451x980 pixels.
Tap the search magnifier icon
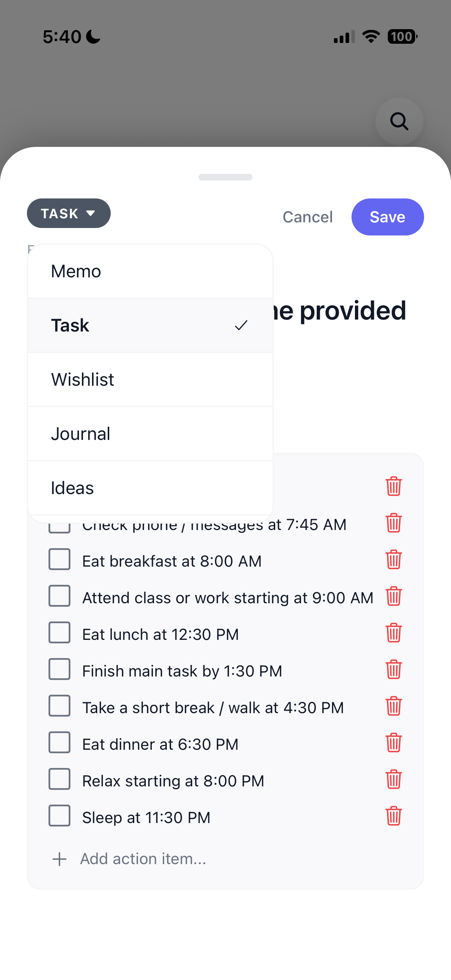[399, 121]
